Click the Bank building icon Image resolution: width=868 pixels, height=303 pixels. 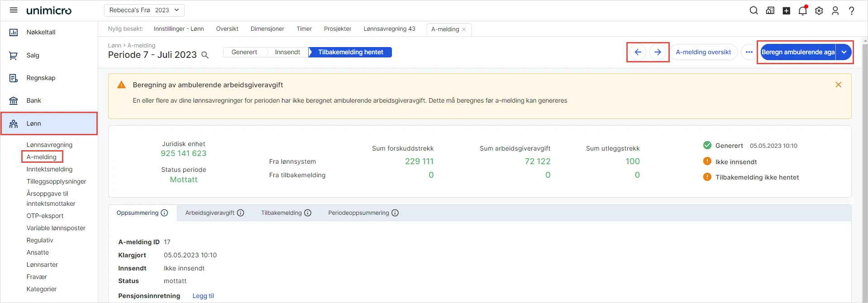click(14, 100)
